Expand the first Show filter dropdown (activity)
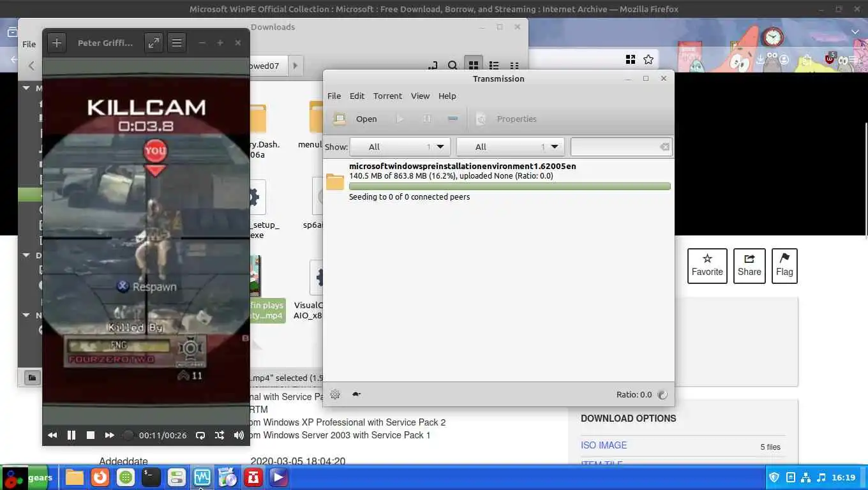868x490 pixels. (400, 147)
